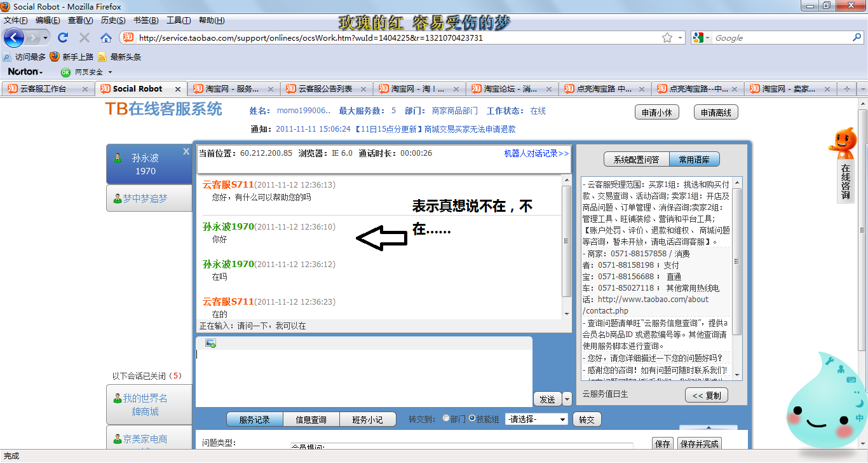Viewport: 868px width, 463px height.
Task: Click the chat conversation vertical scrollbar
Action: (567, 246)
